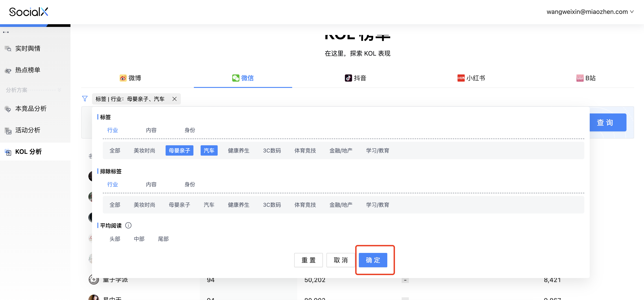Click the blue filter funnel icon
Viewport: 644px width, 300px height.
pos(85,99)
